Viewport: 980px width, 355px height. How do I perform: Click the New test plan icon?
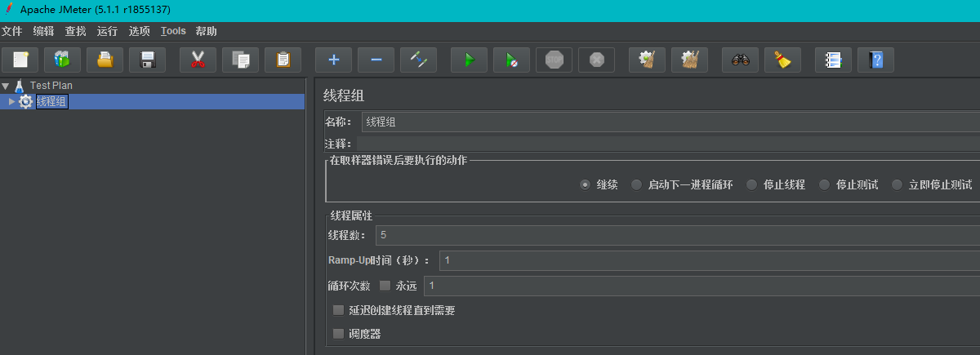[20, 60]
